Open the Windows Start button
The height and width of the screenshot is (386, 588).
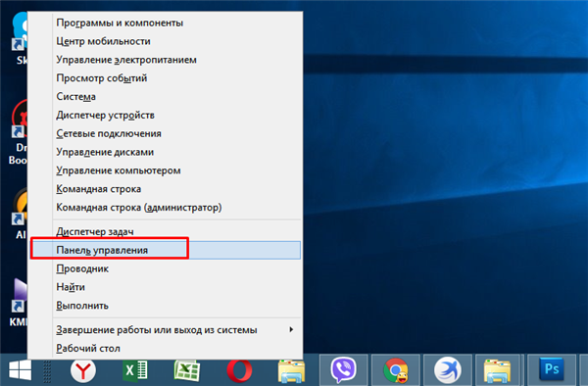pos(20,370)
